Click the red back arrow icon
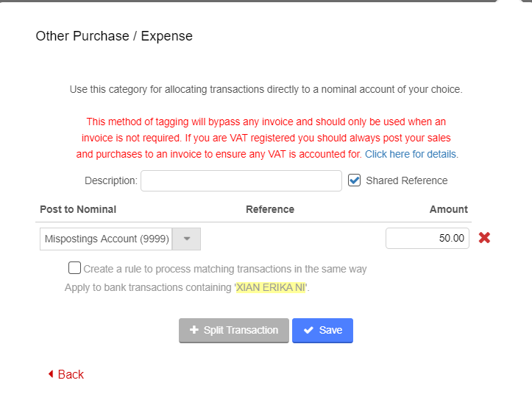This screenshot has width=532, height=397. (x=51, y=374)
